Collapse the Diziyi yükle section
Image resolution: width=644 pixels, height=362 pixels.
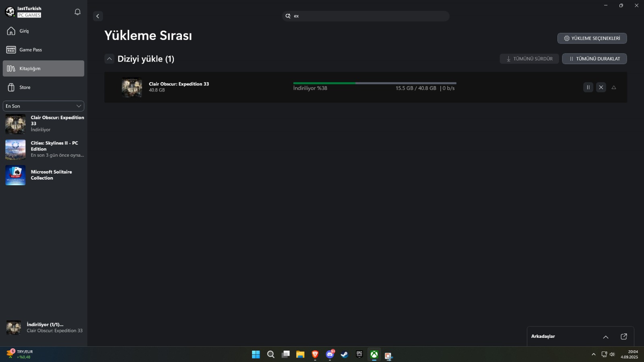tap(109, 59)
